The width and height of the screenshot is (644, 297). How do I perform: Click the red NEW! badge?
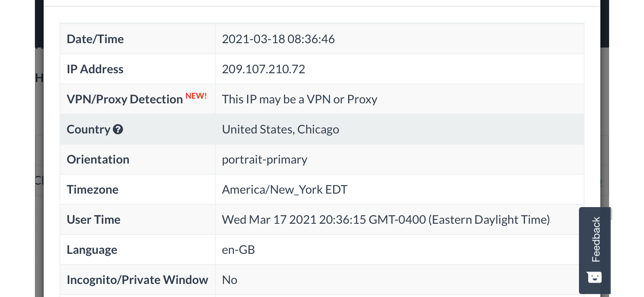(x=196, y=96)
